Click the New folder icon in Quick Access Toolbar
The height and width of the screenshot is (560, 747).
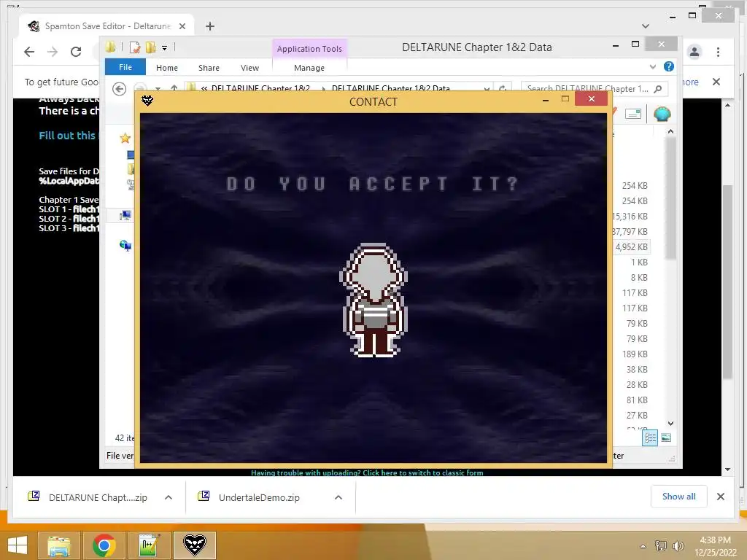[150, 47]
